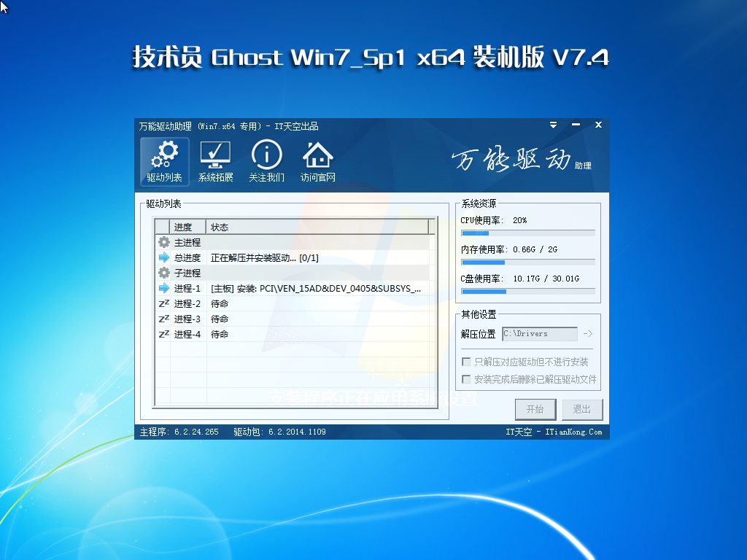Image resolution: width=747 pixels, height=560 pixels.
Task: Select the 进程-2 row label
Action: [x=187, y=303]
